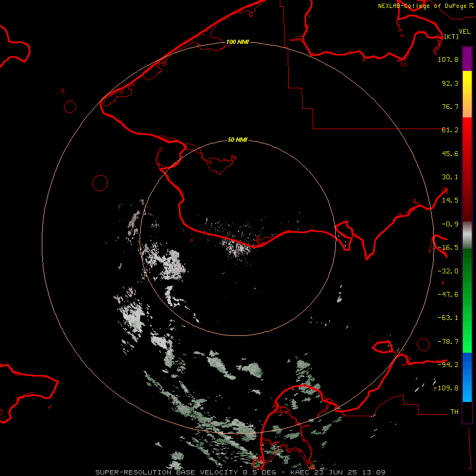Click the yellow-orange segment of the color bar

pos(467,94)
